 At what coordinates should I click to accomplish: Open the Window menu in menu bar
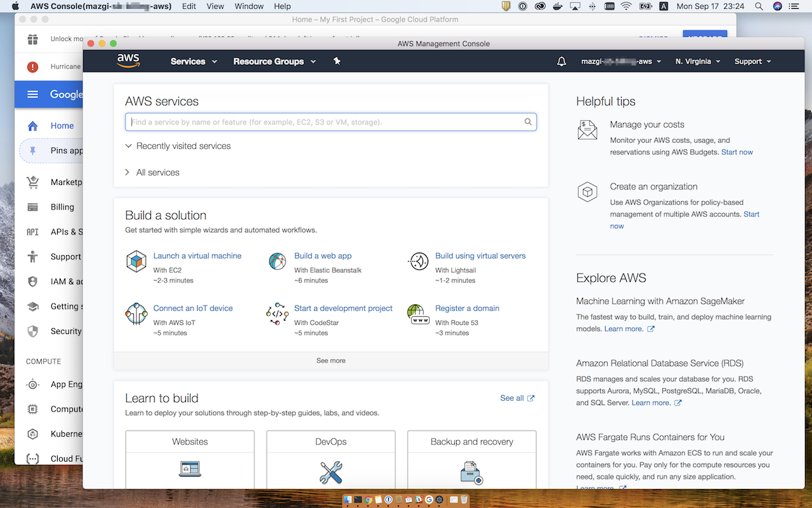pyautogui.click(x=249, y=6)
